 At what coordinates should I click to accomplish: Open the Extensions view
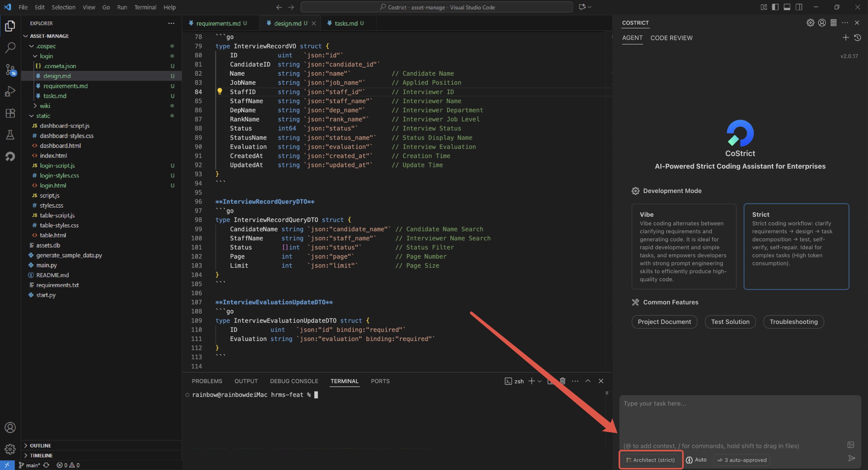(10, 113)
